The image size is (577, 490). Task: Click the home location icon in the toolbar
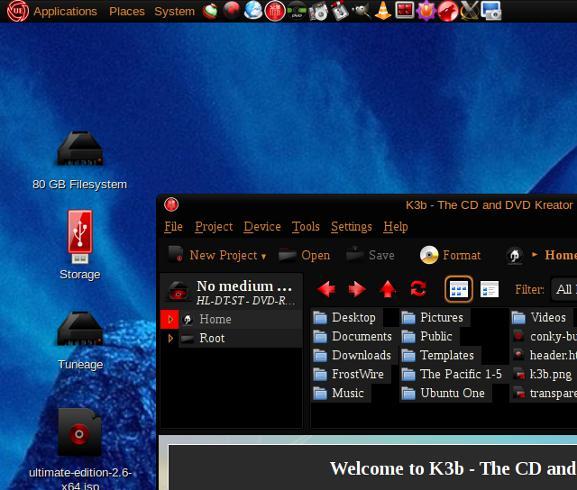[514, 255]
